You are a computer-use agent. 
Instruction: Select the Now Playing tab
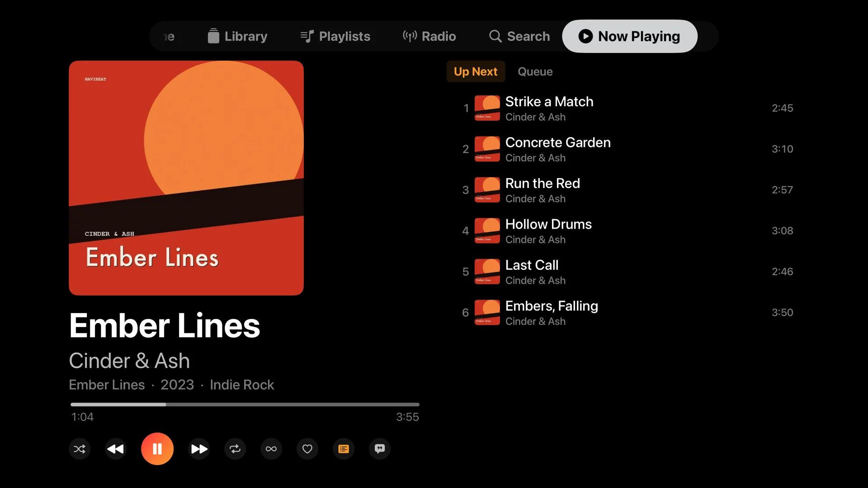[x=630, y=36]
